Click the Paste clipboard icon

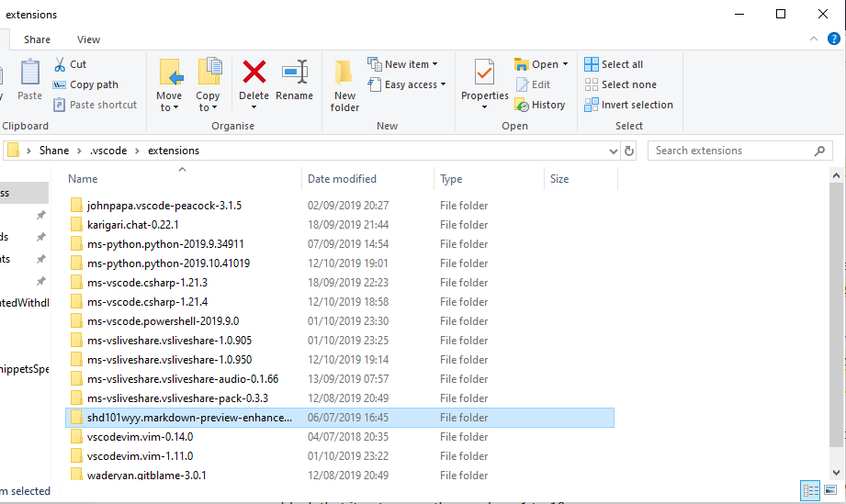pos(29,73)
